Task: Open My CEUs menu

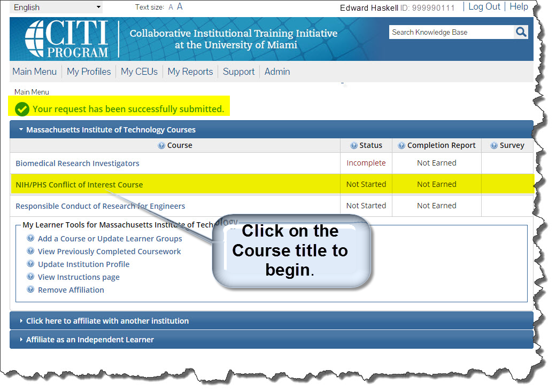Action: click(139, 72)
